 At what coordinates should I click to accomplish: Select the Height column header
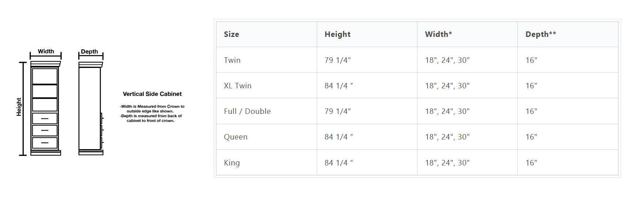pyautogui.click(x=338, y=34)
